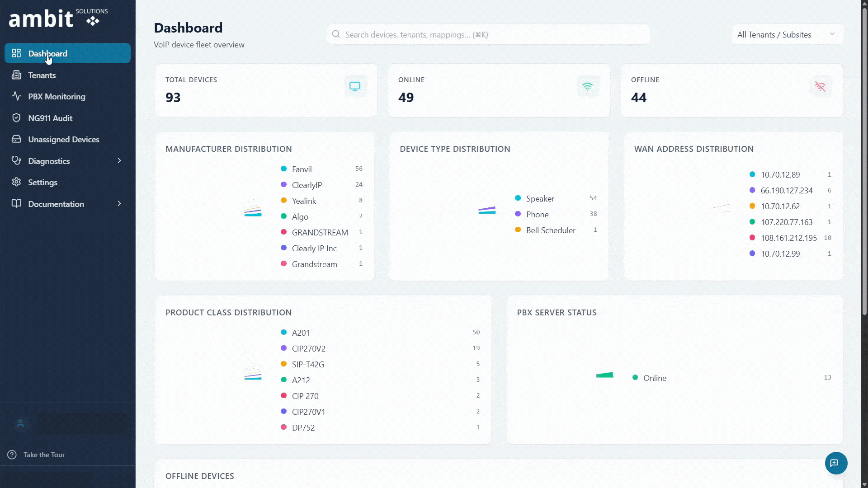
Task: Click the Settings gear icon in sidebar
Action: point(16,182)
